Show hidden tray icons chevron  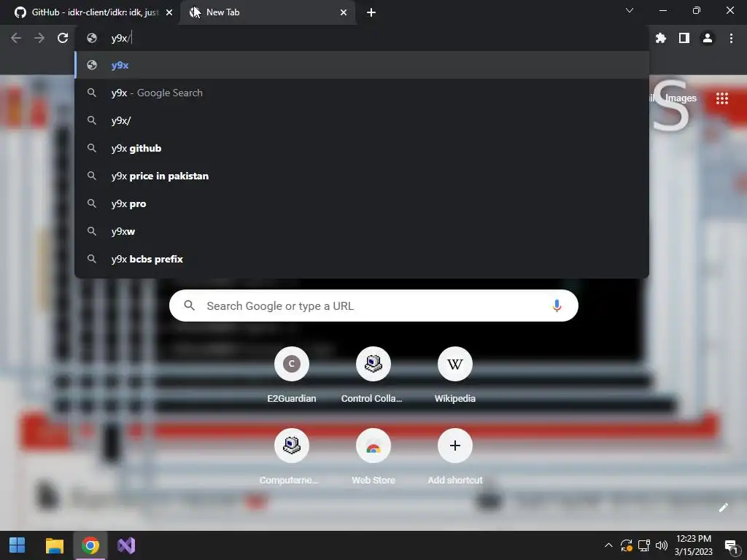tap(608, 545)
